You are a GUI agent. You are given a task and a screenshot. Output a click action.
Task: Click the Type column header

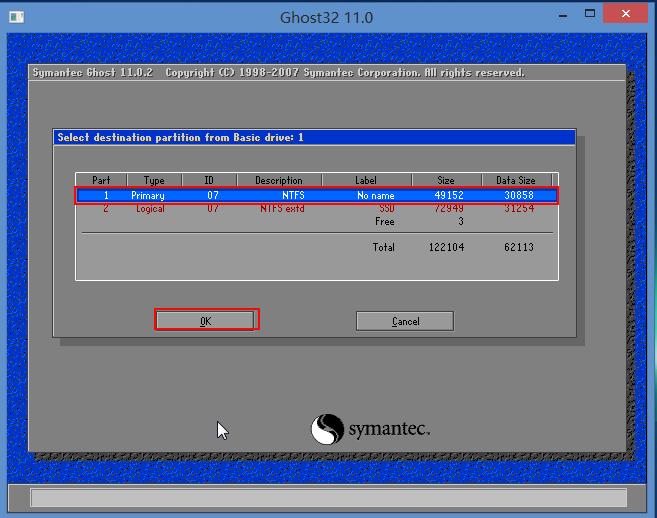pos(154,180)
